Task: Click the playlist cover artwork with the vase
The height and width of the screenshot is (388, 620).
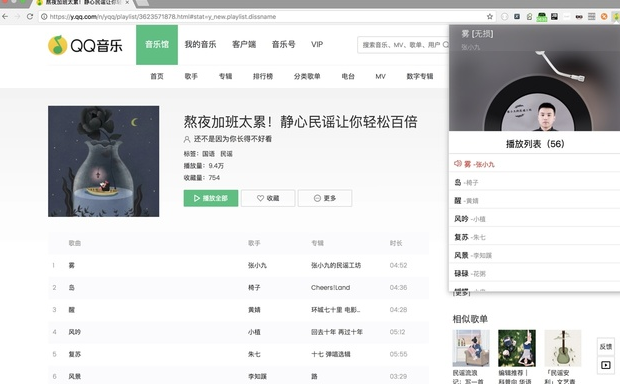Action: pyautogui.click(x=104, y=161)
